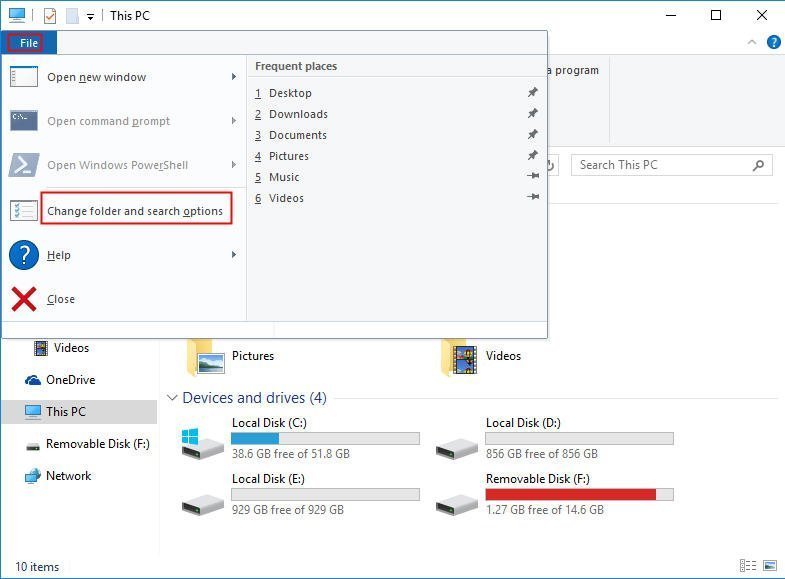Screen dimensions: 785x579
Task: Unpin Documents using its pin icon
Action: pyautogui.click(x=533, y=134)
